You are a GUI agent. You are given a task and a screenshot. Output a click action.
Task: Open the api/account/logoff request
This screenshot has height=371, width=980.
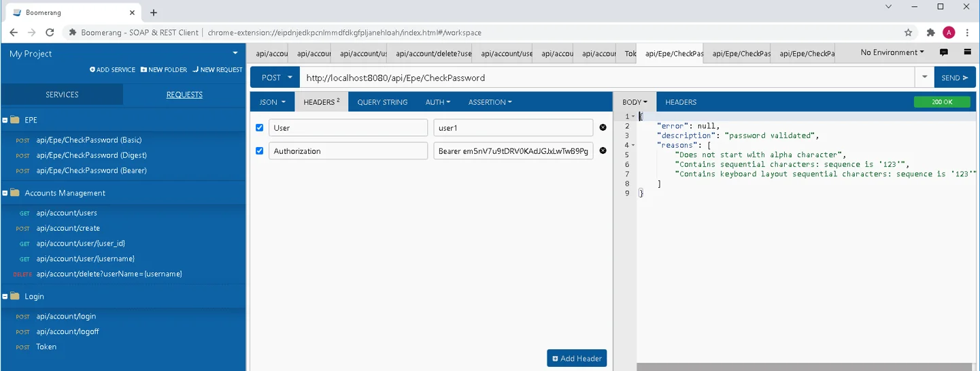pyautogui.click(x=67, y=332)
